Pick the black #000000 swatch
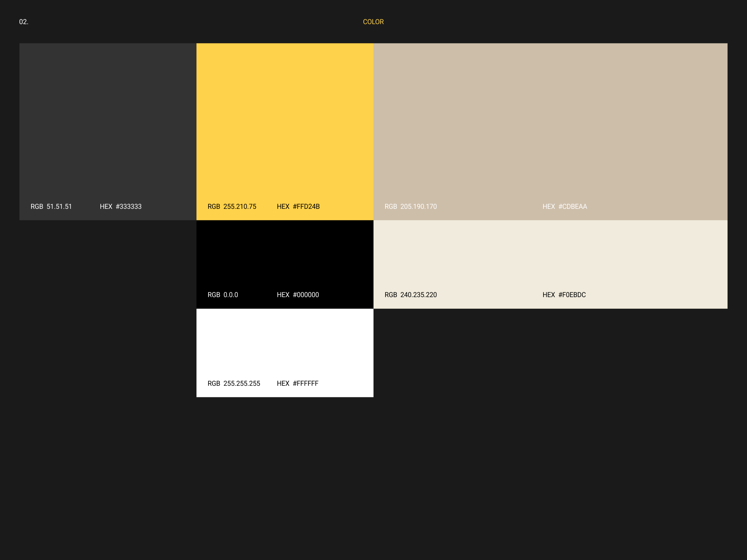This screenshot has height=560, width=747. point(285,257)
